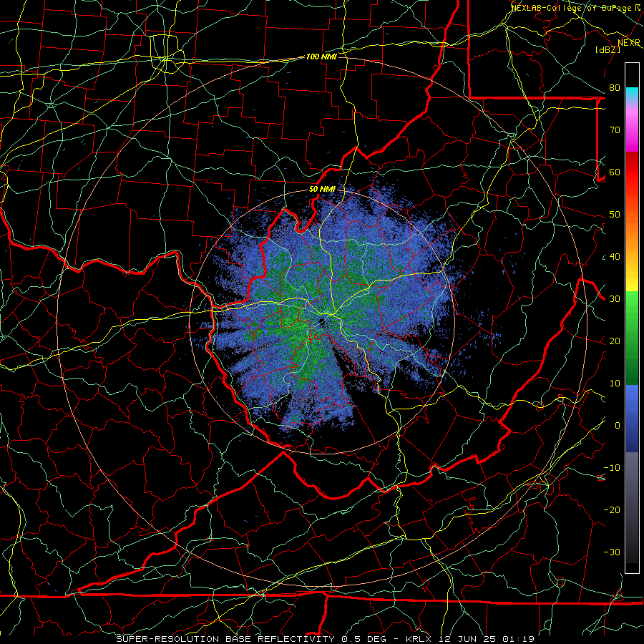Image resolution: width=644 pixels, height=644 pixels.
Task: Click the 100 NMI range ring label
Action: [321, 57]
